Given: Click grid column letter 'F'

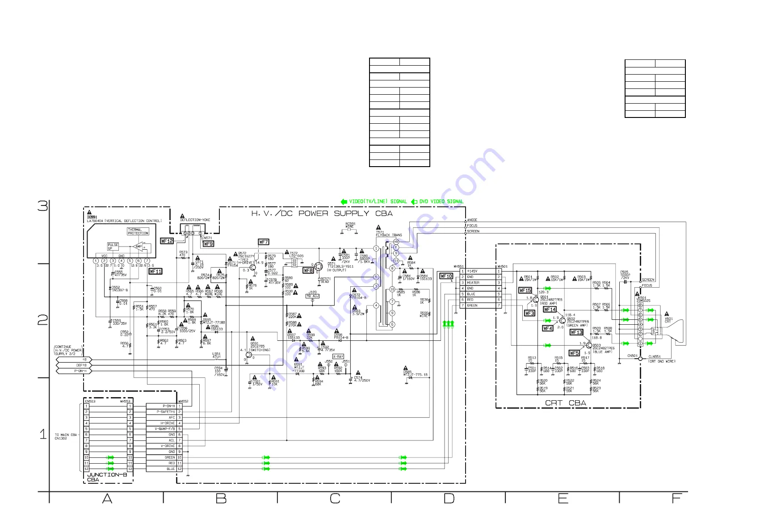Looking at the screenshot, I should tap(677, 498).
